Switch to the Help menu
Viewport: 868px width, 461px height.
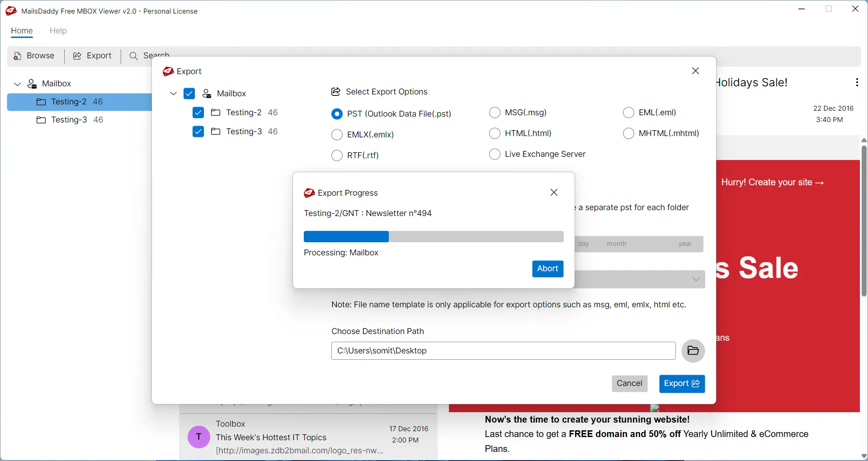pyautogui.click(x=58, y=31)
